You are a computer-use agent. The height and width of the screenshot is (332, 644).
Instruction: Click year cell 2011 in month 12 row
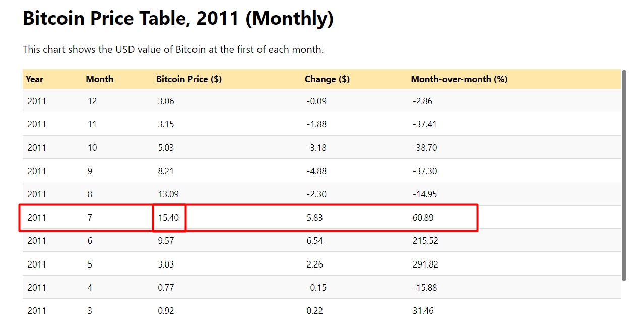pyautogui.click(x=37, y=101)
